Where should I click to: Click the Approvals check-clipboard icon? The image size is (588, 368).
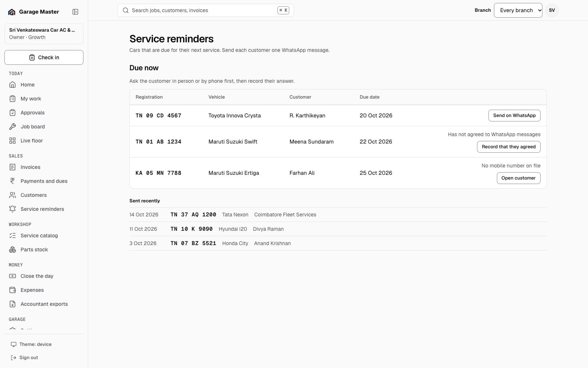(x=12, y=113)
